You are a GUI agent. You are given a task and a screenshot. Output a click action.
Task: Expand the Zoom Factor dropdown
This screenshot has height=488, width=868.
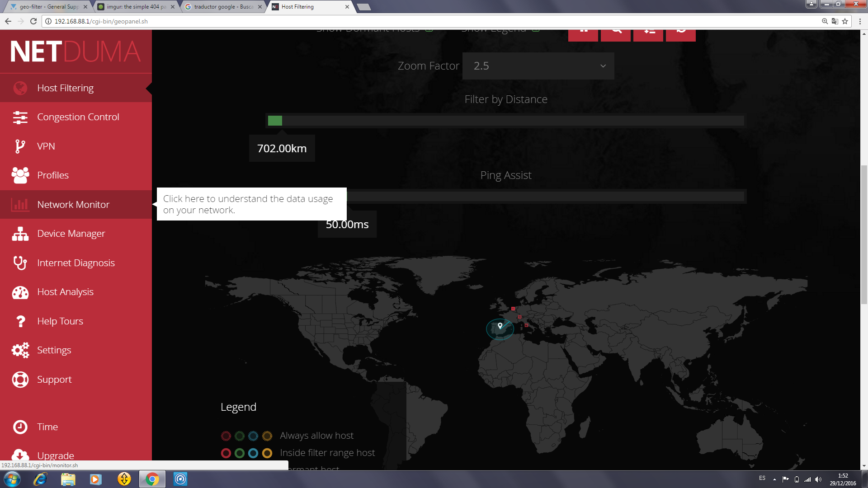point(538,66)
